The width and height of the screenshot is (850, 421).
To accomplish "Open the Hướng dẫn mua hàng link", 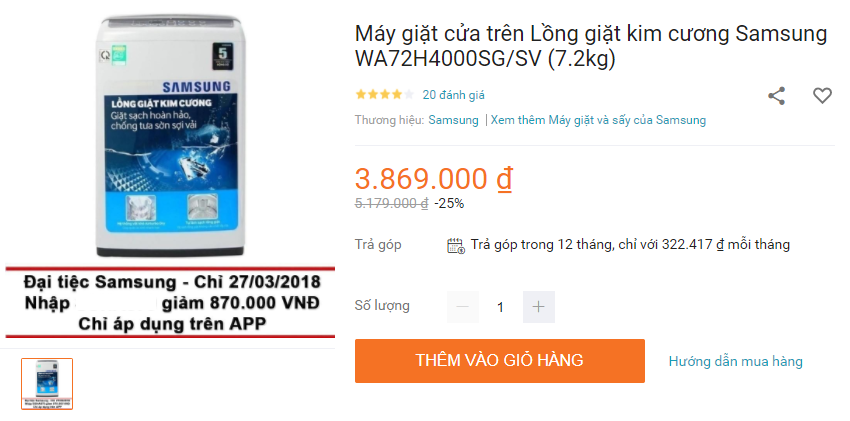I will click(x=735, y=361).
